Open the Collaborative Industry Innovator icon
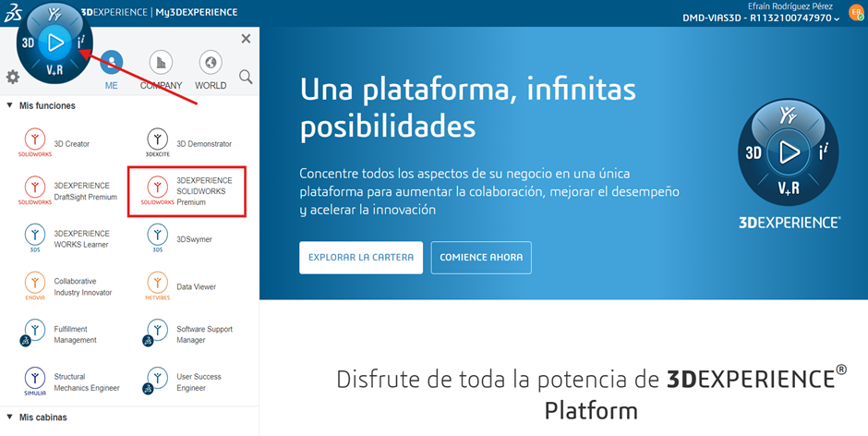 35,285
